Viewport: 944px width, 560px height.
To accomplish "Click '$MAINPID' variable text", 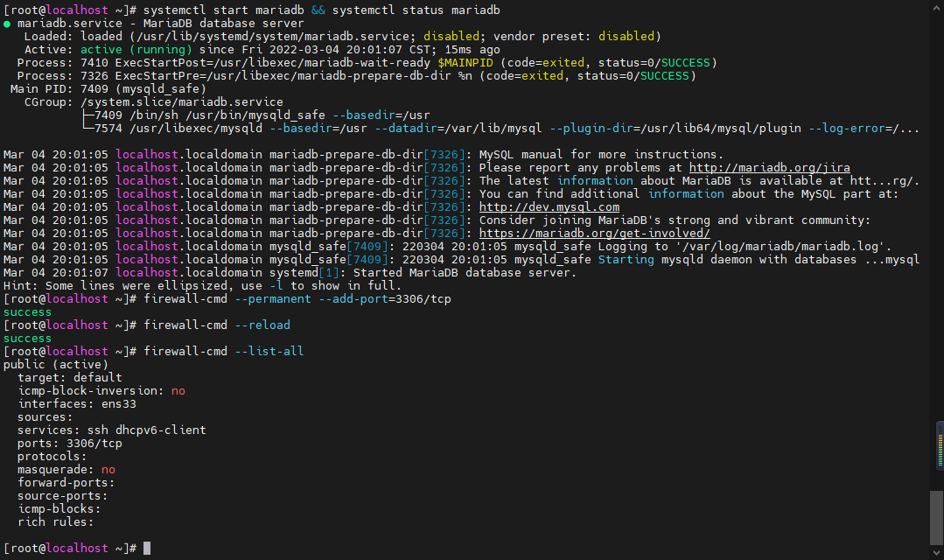I will pyautogui.click(x=465, y=63).
